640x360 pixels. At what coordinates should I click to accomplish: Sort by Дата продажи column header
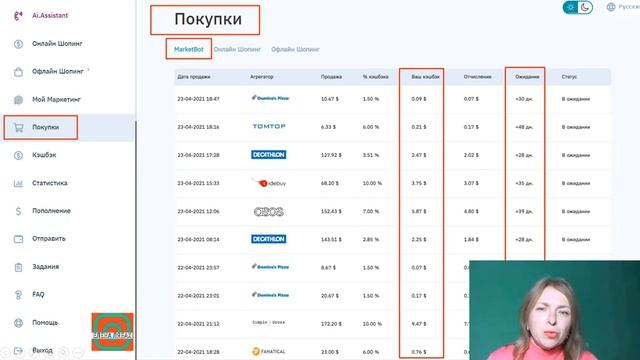(x=194, y=77)
